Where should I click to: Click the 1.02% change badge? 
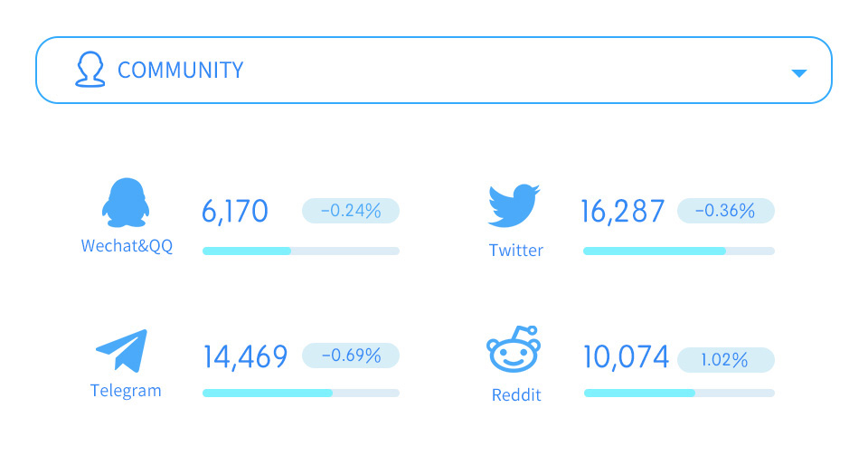coord(726,360)
